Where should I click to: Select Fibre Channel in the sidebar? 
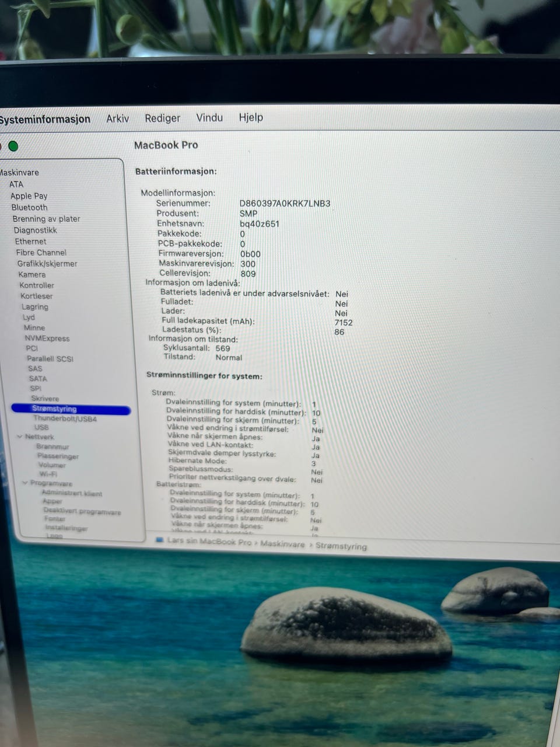pyautogui.click(x=41, y=252)
